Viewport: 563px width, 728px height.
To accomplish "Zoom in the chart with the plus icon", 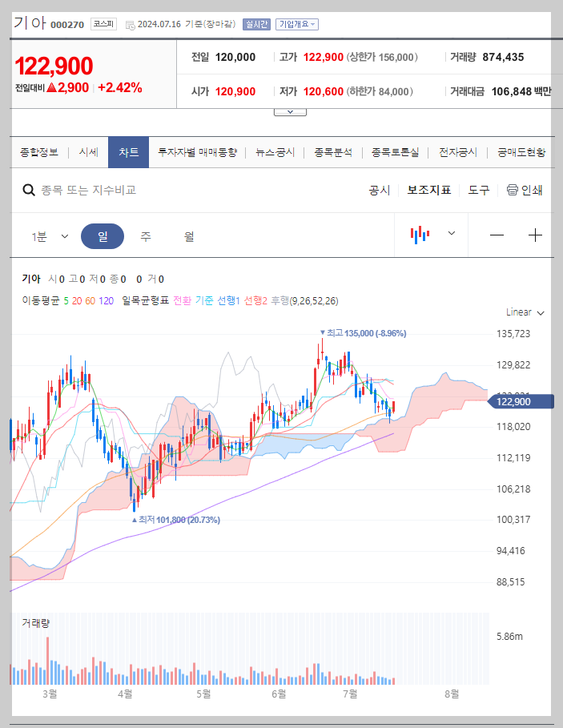I will click(x=537, y=235).
